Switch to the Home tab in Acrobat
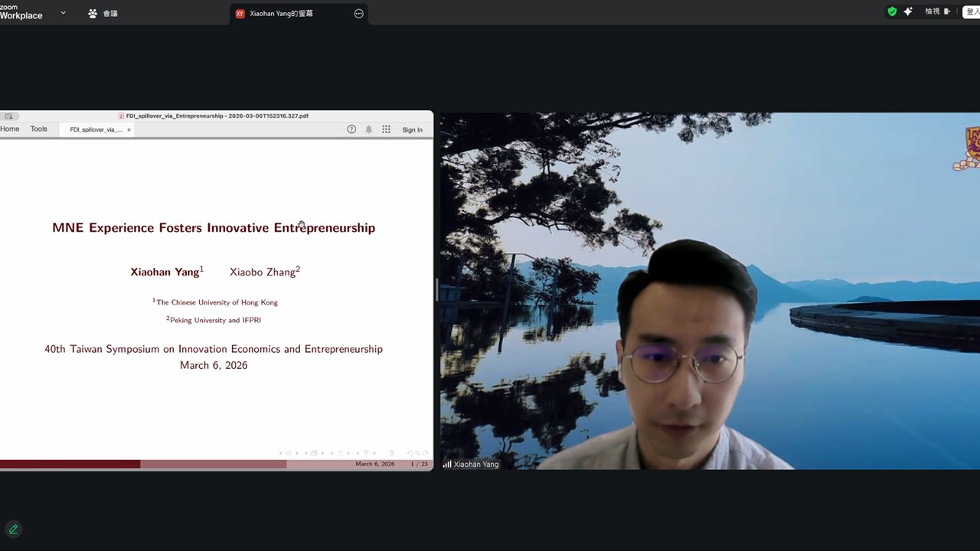The image size is (980, 551). click(x=10, y=129)
